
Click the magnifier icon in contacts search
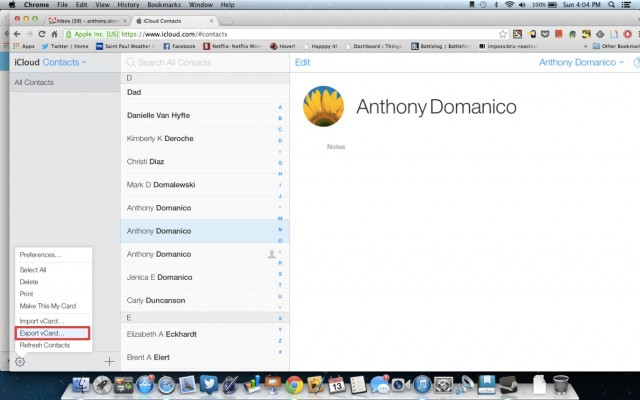click(x=131, y=62)
